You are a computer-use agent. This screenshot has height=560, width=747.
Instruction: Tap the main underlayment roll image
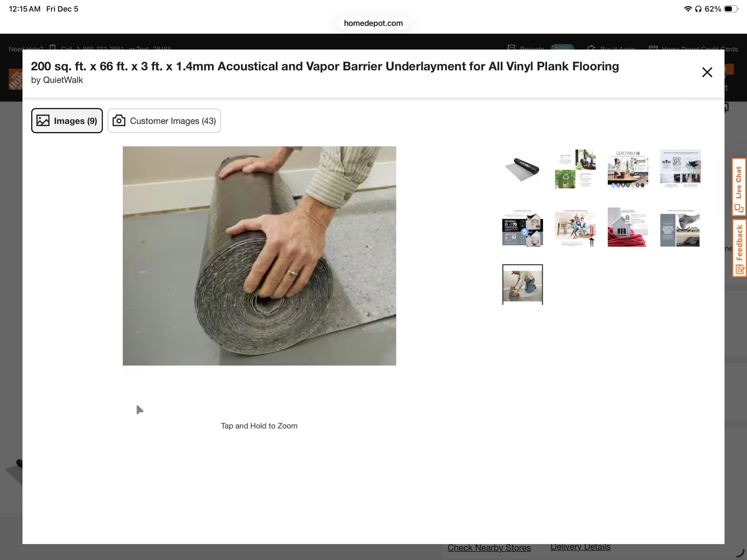click(x=259, y=256)
